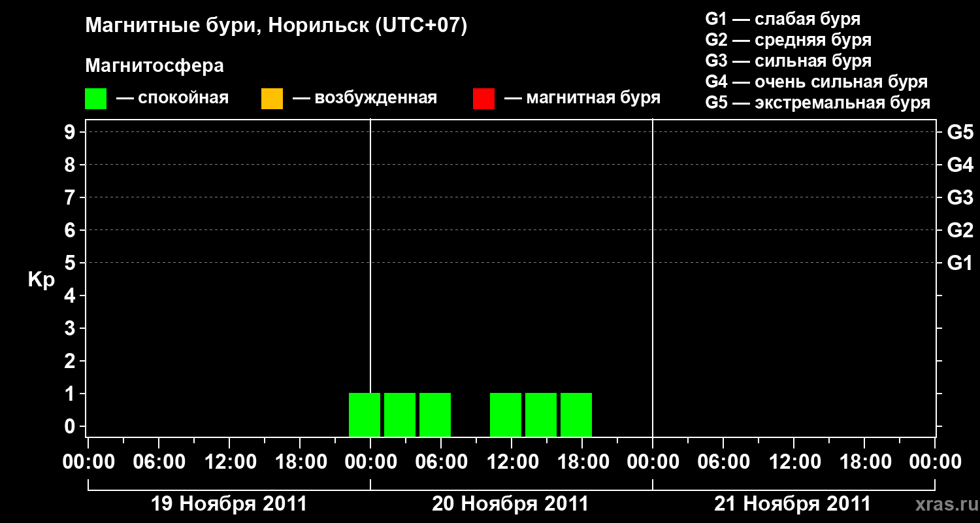Click the '20 Ноября 2011' date label

point(510,504)
